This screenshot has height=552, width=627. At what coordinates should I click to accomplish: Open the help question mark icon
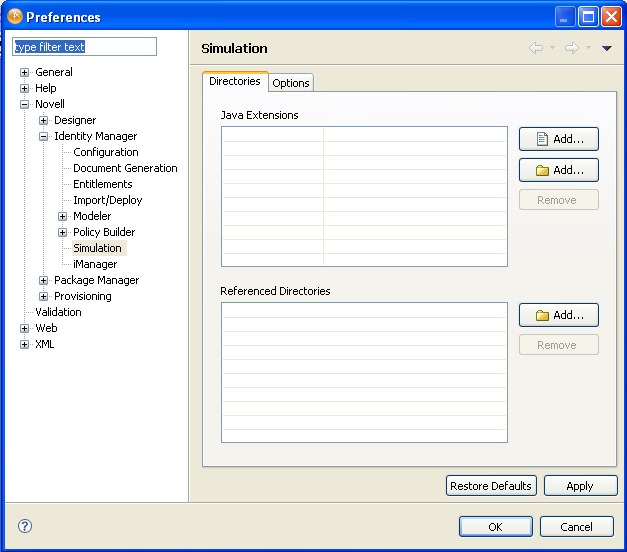pyautogui.click(x=25, y=526)
